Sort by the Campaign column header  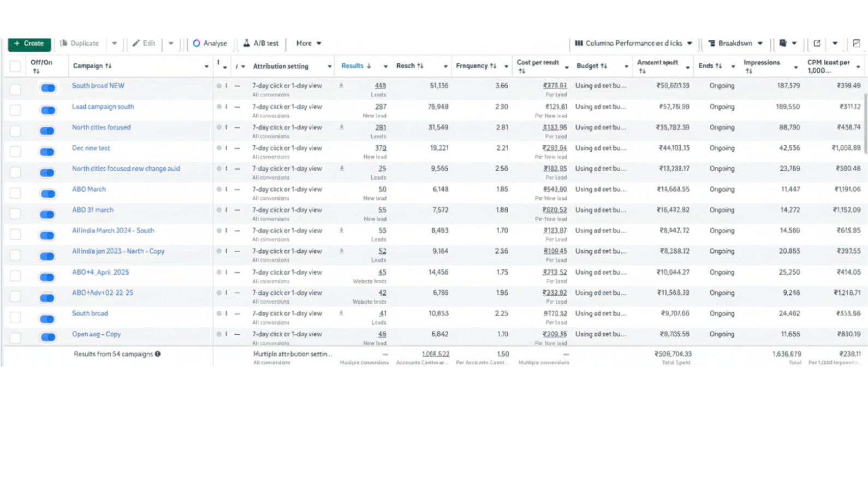coord(92,66)
